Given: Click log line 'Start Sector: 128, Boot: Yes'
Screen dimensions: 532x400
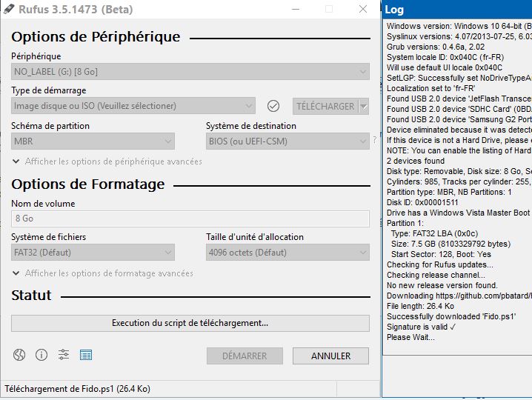Looking at the screenshot, I should point(441,254).
